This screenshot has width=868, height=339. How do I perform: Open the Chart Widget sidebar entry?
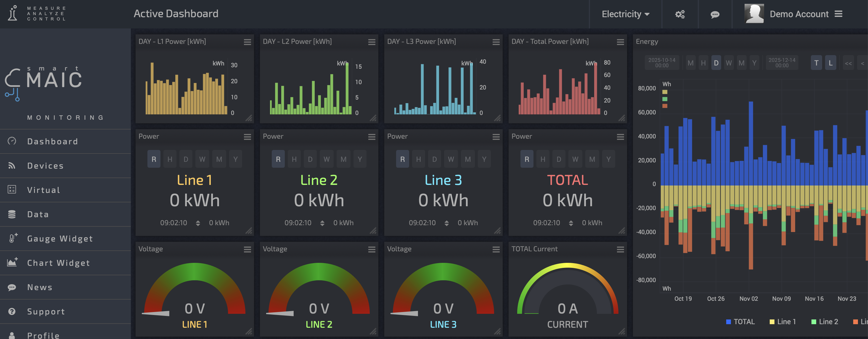(x=58, y=263)
